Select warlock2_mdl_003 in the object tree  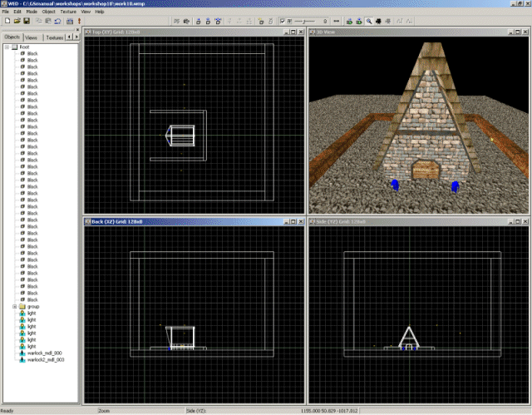click(45, 360)
